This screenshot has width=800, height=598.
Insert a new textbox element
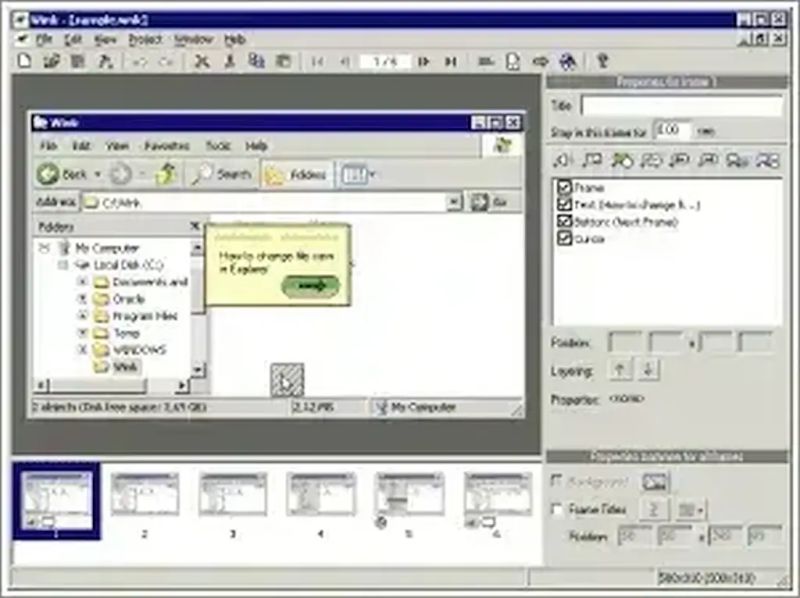[x=590, y=162]
